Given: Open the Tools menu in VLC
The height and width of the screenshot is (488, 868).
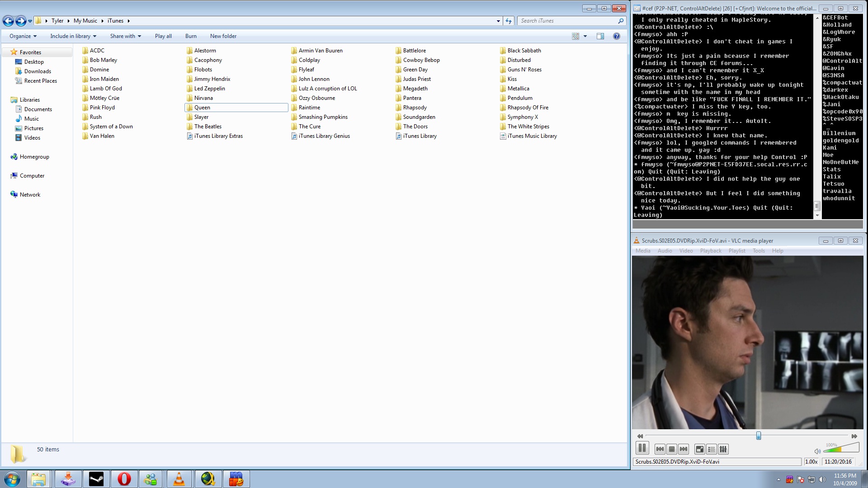Looking at the screenshot, I should [759, 251].
